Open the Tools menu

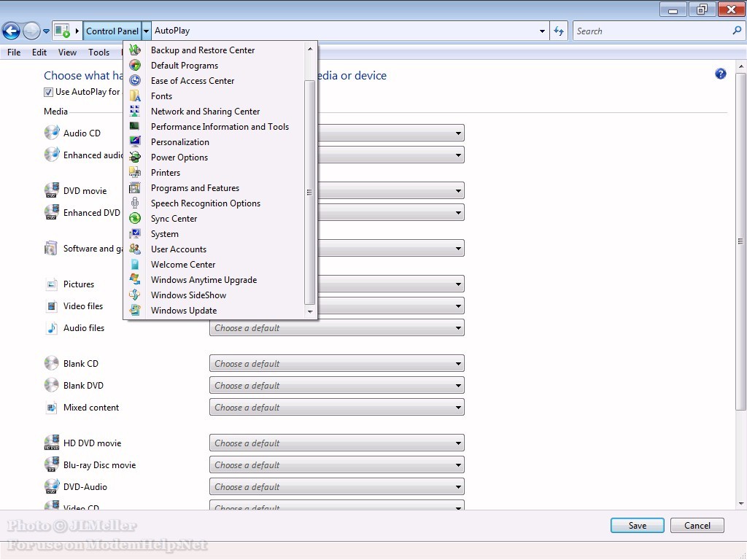[x=98, y=52]
